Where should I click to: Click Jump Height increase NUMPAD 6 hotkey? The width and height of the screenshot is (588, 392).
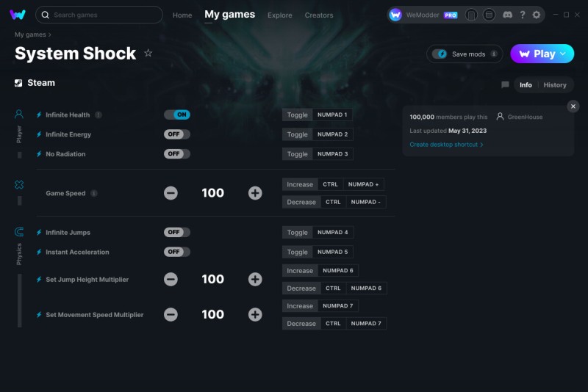(x=338, y=270)
